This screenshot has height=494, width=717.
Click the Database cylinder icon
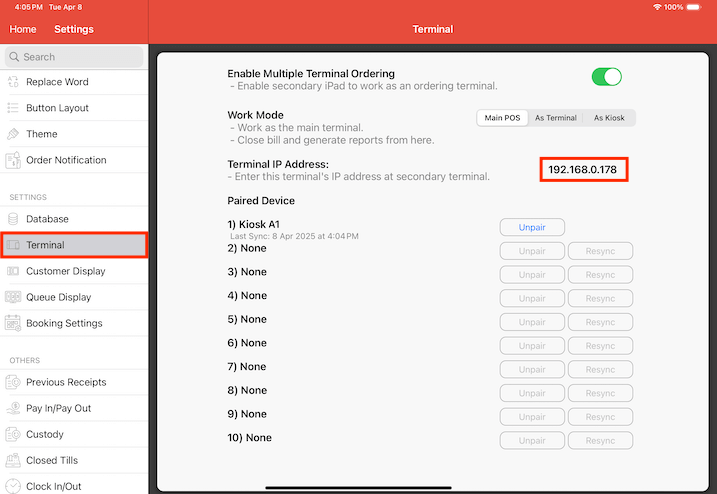(13, 219)
